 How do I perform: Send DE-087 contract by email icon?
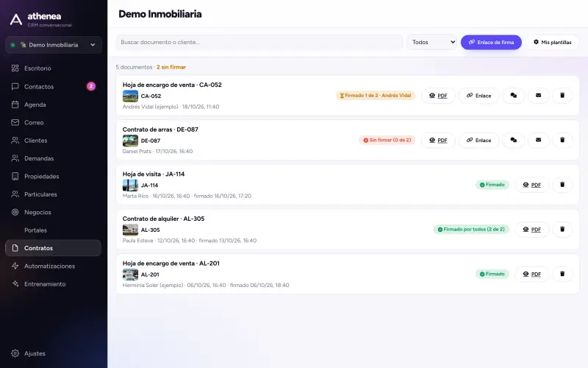tap(538, 140)
